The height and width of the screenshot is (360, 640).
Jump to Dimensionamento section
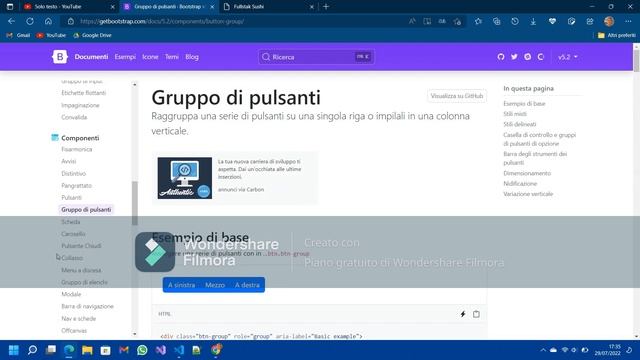[x=527, y=173]
